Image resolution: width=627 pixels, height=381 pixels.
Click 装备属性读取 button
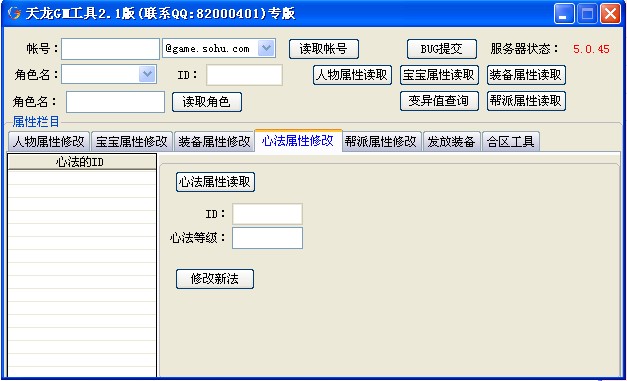click(x=526, y=75)
